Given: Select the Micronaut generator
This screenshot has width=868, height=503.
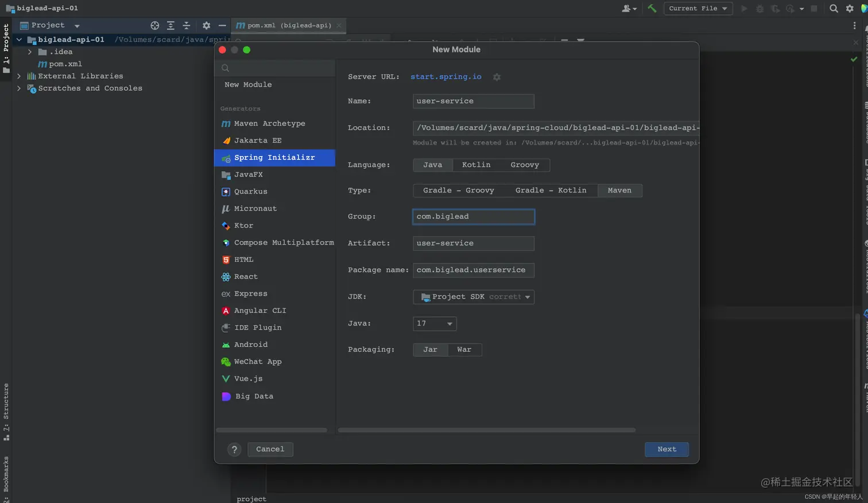Looking at the screenshot, I should (x=274, y=208).
